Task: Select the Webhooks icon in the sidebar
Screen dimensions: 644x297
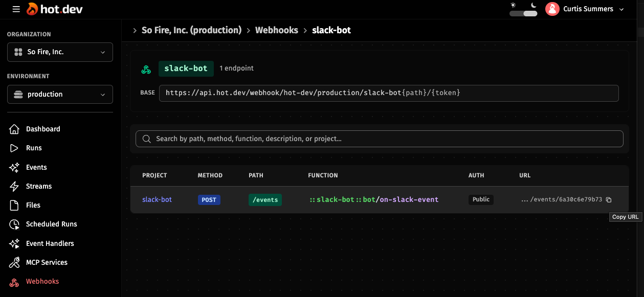Action: click(14, 281)
